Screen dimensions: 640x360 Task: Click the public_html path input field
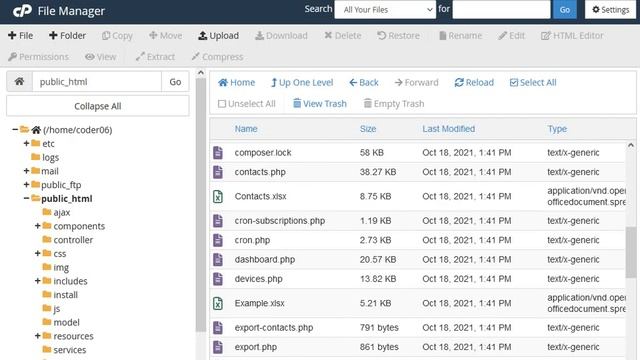pyautogui.click(x=97, y=82)
